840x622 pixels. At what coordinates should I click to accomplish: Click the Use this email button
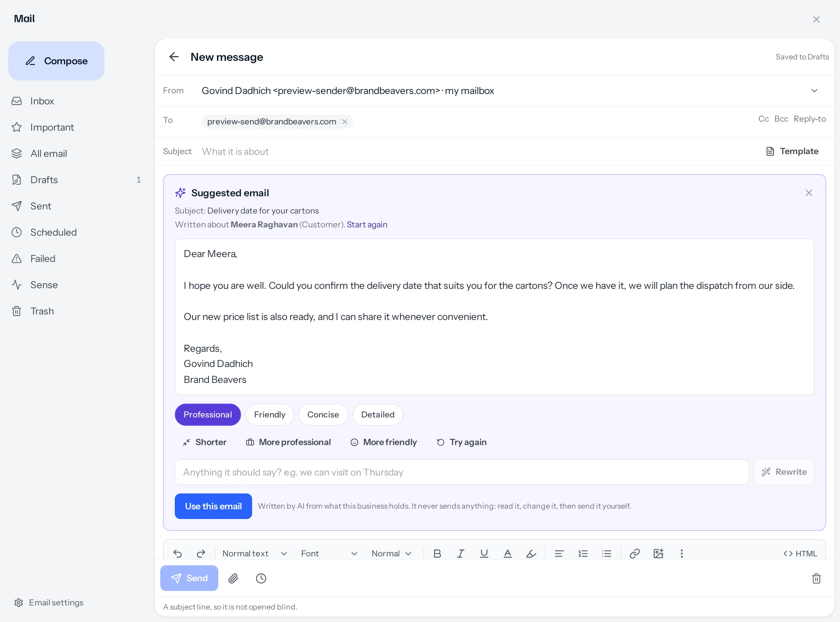[213, 506]
